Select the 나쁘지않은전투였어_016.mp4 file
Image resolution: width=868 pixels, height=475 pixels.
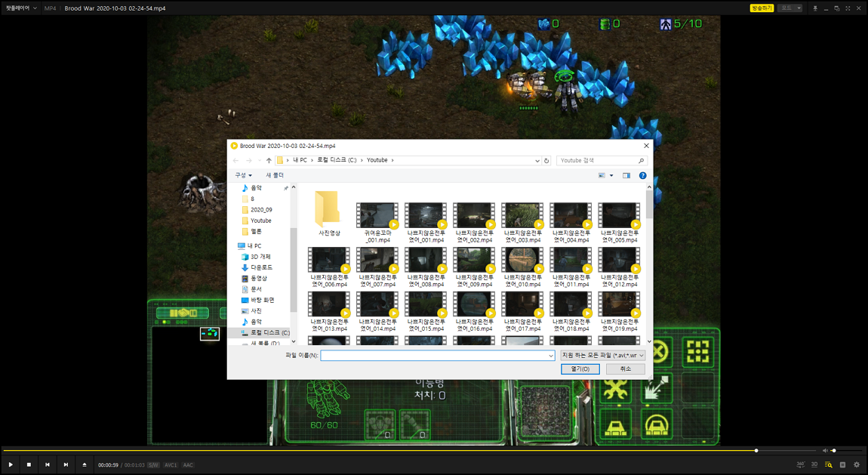click(474, 311)
